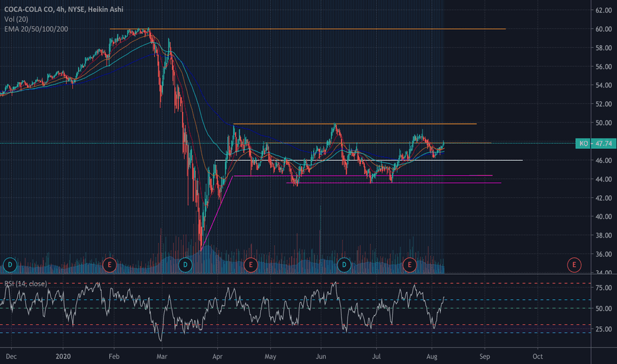Click the 62.00 price axis label
Image resolution: width=617 pixels, height=364 pixels.
(x=603, y=10)
